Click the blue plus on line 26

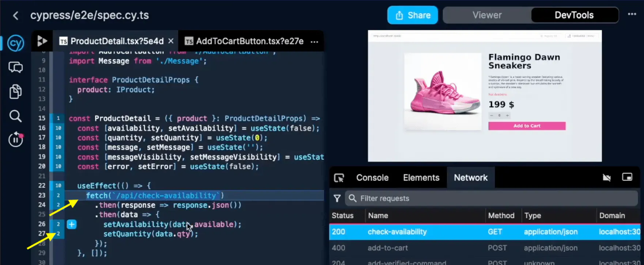72,224
